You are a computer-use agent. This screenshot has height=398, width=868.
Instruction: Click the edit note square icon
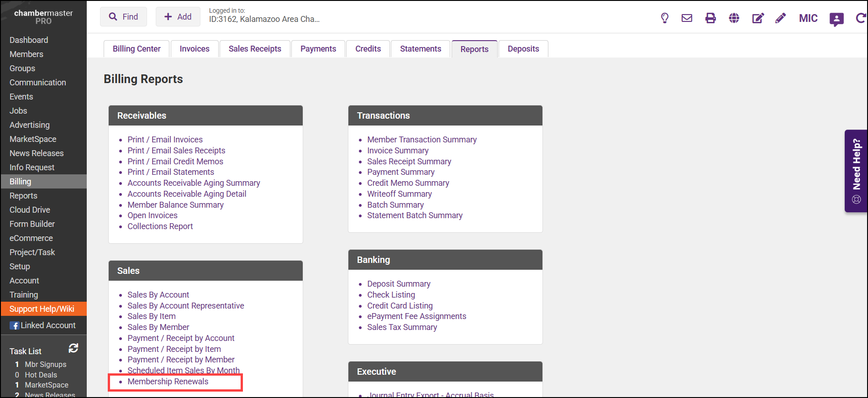[x=758, y=18]
